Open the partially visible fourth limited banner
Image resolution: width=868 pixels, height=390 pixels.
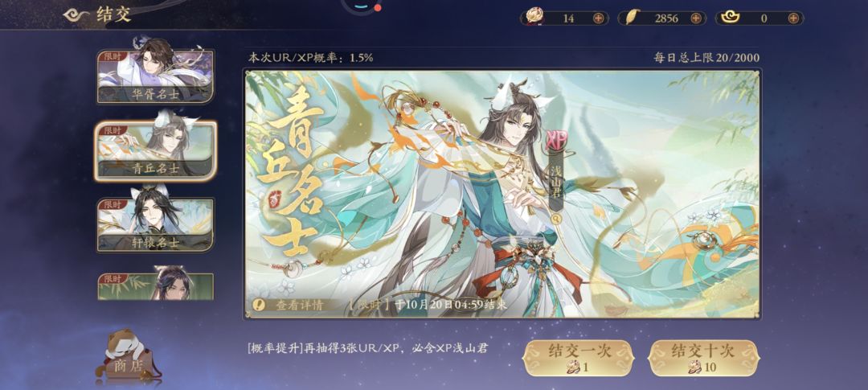(x=156, y=284)
